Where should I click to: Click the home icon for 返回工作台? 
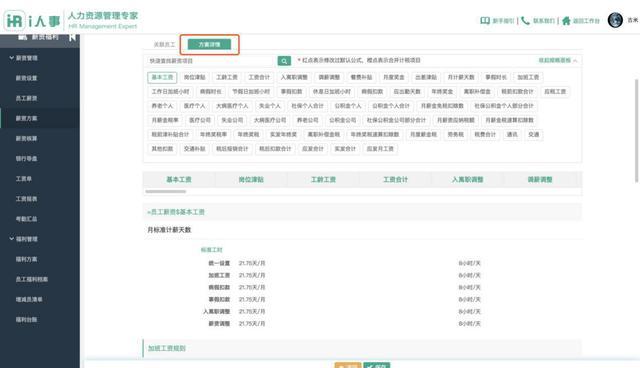pyautogui.click(x=566, y=20)
